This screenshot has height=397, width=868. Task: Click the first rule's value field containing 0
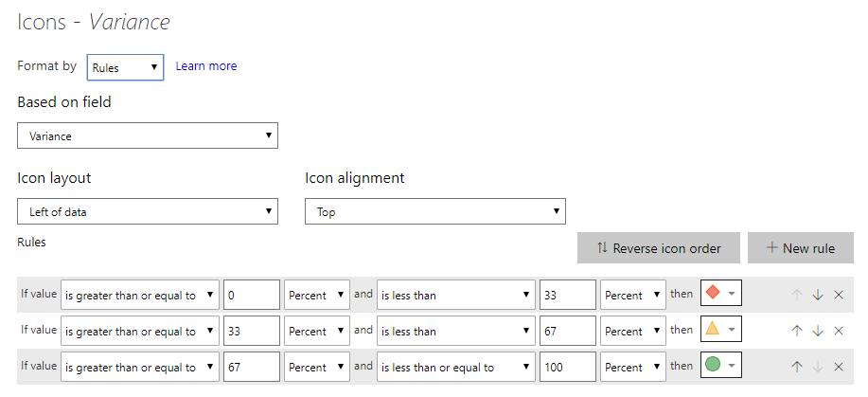tap(252, 295)
